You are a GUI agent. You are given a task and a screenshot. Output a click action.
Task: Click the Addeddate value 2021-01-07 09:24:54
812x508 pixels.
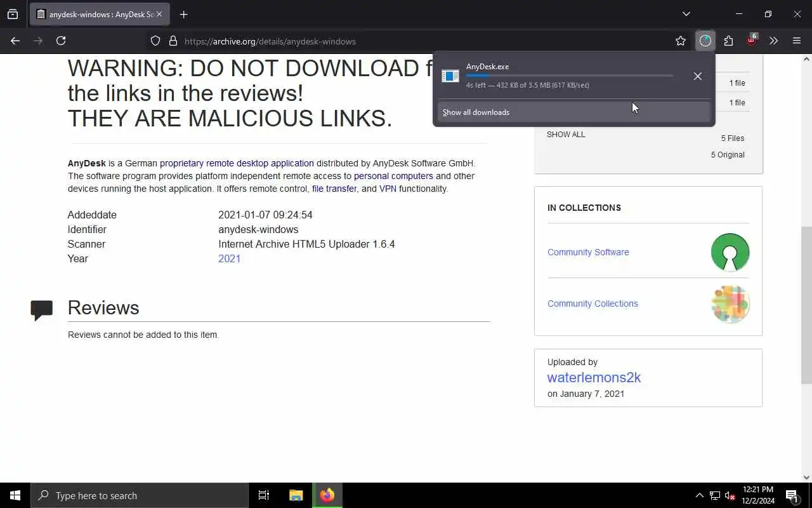pos(265,215)
